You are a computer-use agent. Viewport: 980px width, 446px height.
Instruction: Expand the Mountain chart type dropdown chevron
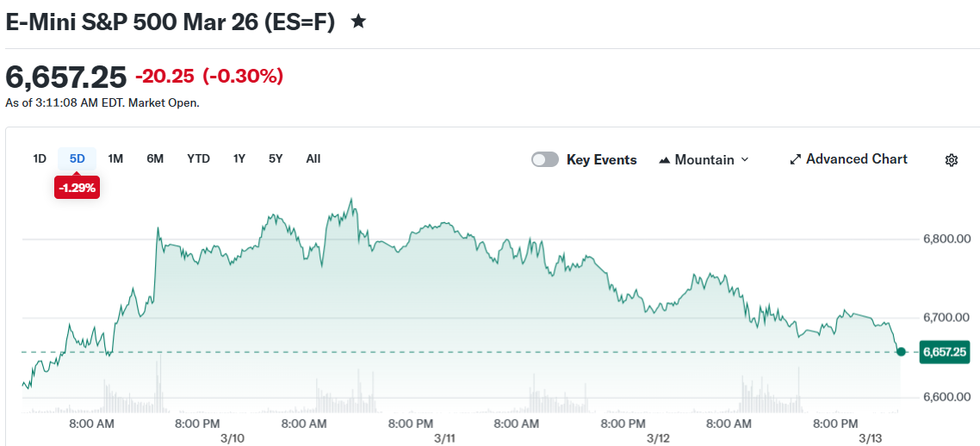(744, 160)
